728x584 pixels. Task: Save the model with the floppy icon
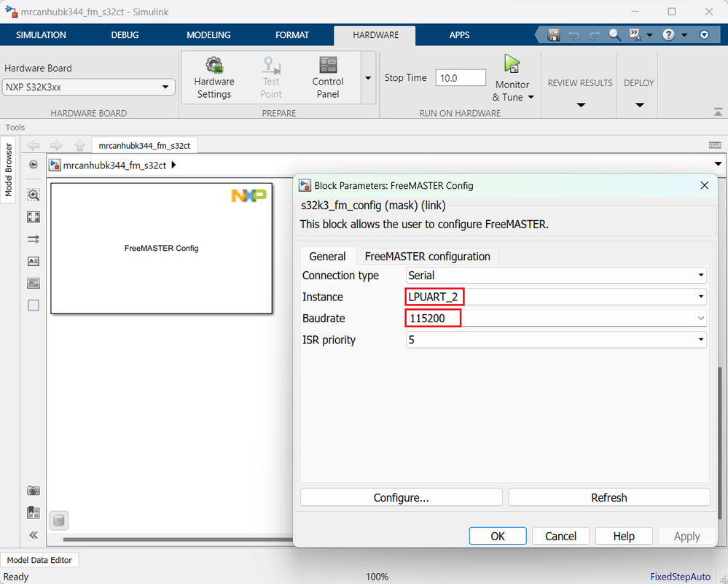553,35
